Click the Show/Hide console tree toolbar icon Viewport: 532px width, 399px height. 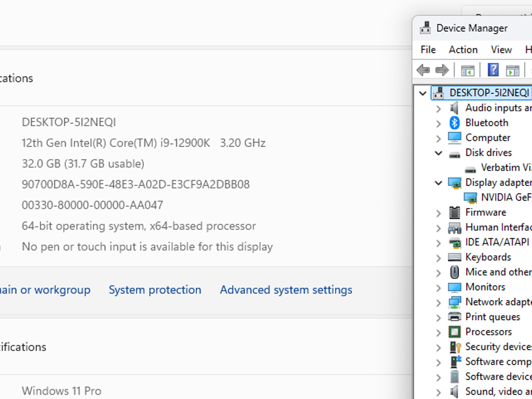tap(468, 71)
